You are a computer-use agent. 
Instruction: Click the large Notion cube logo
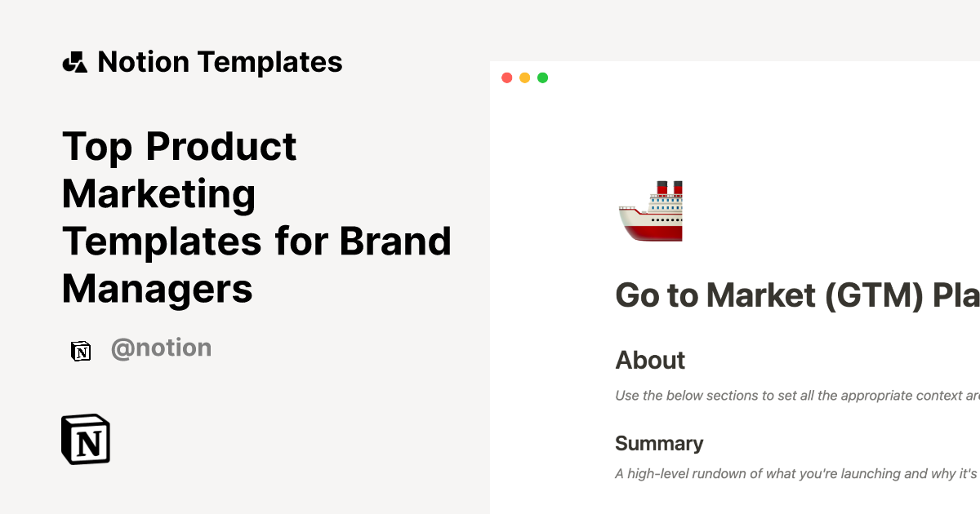[x=86, y=440]
